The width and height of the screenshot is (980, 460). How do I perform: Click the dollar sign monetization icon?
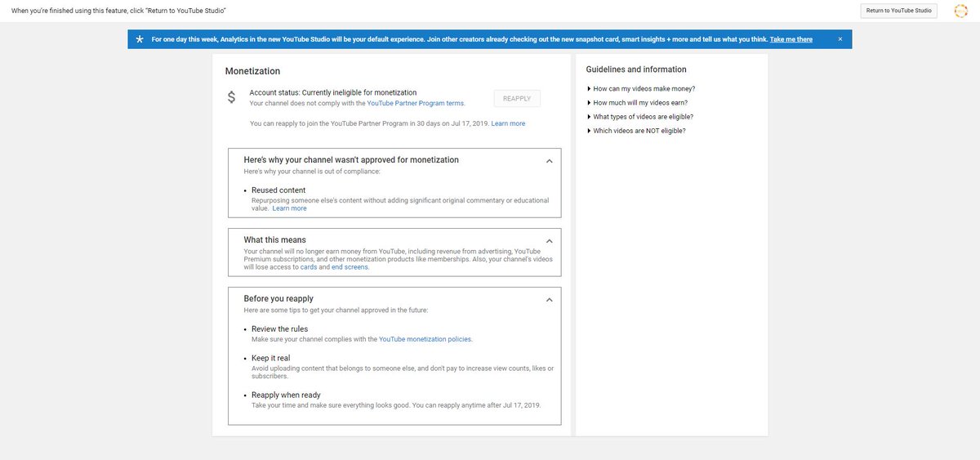point(231,98)
